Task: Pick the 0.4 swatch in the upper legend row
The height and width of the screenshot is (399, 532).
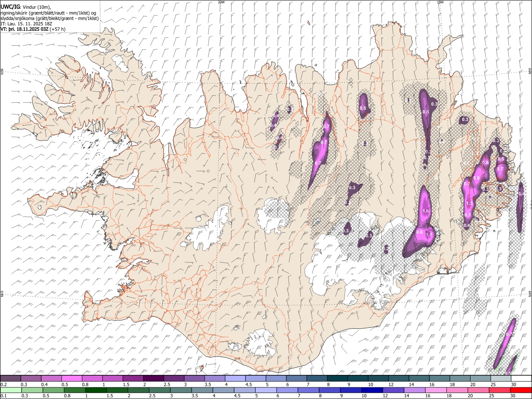Action: tap(52, 378)
